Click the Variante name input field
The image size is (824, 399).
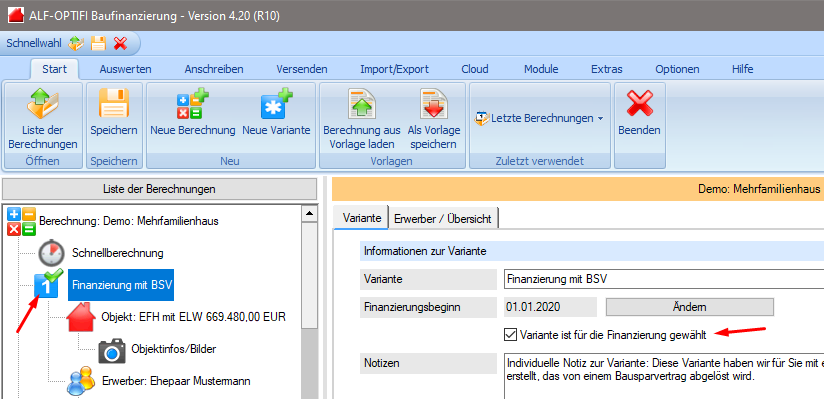[x=663, y=279]
